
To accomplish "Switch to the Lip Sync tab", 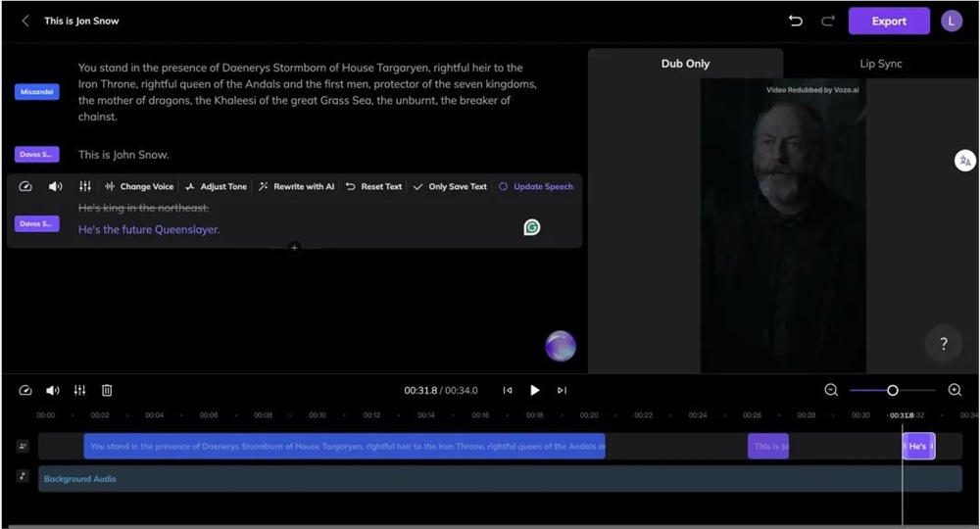I will pyautogui.click(x=880, y=64).
